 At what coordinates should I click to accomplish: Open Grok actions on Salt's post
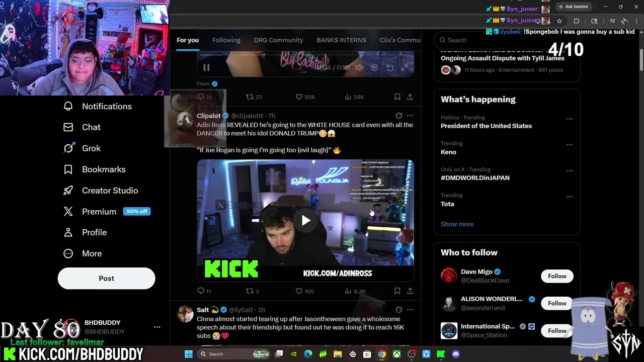click(398, 310)
